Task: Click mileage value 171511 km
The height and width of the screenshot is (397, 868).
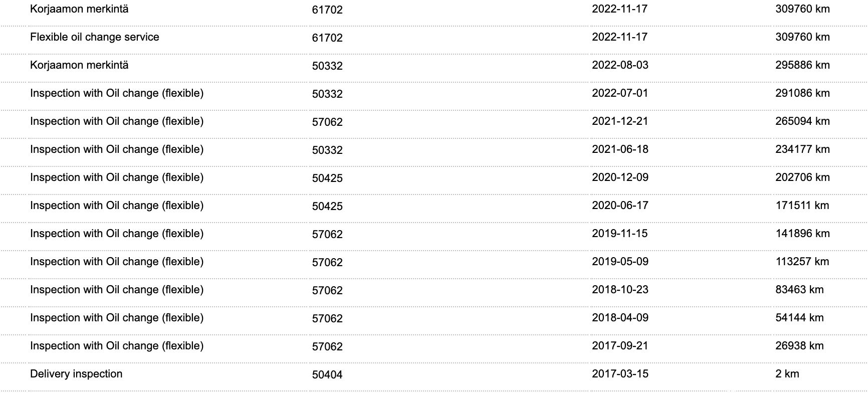Action: click(x=802, y=206)
